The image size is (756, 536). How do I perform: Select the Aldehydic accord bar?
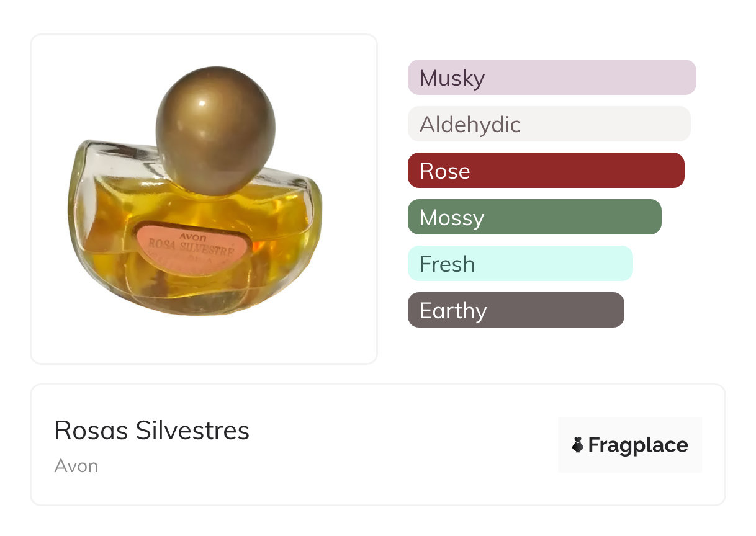pos(549,124)
